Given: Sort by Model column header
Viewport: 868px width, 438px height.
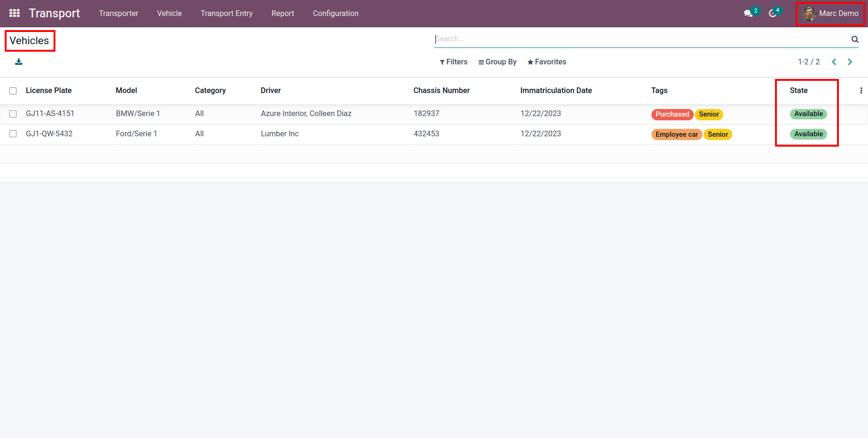Looking at the screenshot, I should [x=126, y=90].
